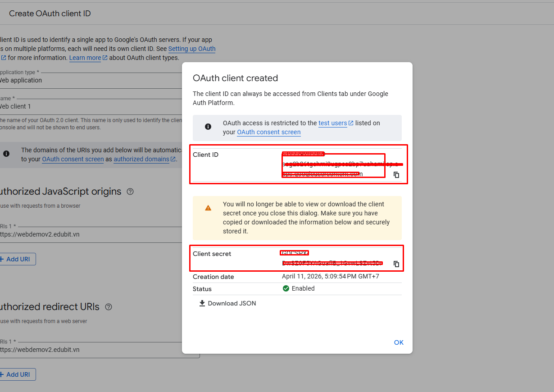Image resolution: width=554 pixels, height=392 pixels.
Task: Open the authorized domains link
Action: pos(141,159)
